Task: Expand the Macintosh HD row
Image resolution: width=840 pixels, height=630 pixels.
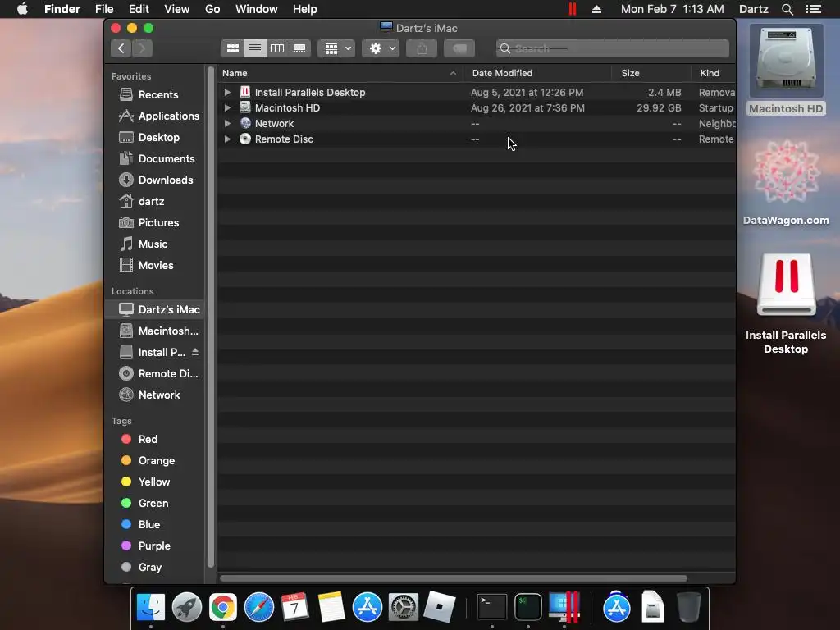Action: click(227, 107)
